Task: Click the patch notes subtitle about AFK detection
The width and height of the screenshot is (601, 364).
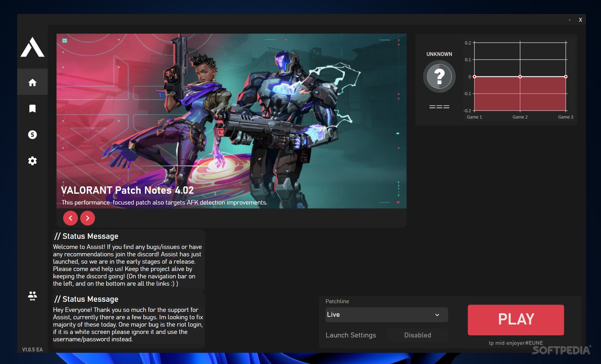Action: [x=165, y=202]
